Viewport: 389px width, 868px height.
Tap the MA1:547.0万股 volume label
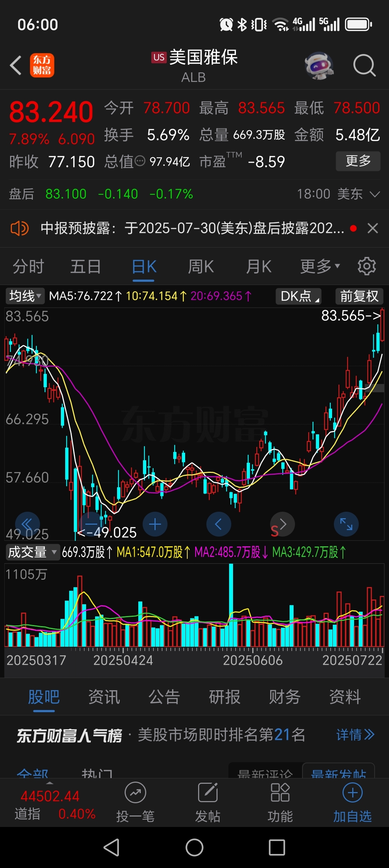click(153, 552)
